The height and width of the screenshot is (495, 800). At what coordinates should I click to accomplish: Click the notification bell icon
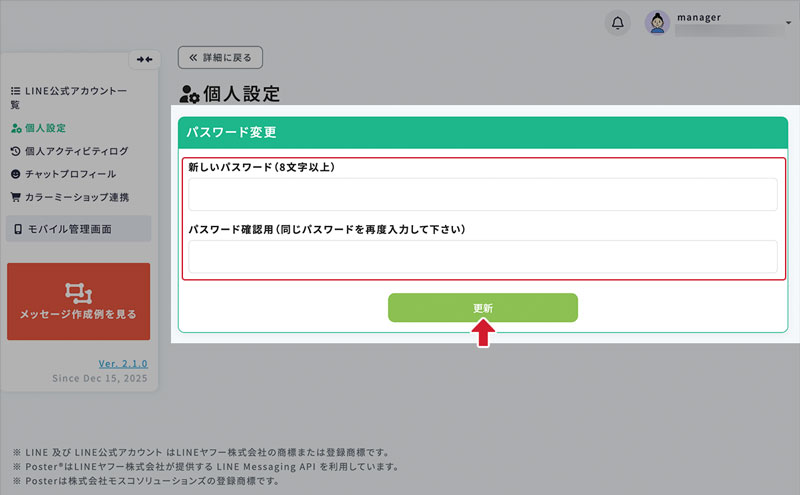point(618,23)
